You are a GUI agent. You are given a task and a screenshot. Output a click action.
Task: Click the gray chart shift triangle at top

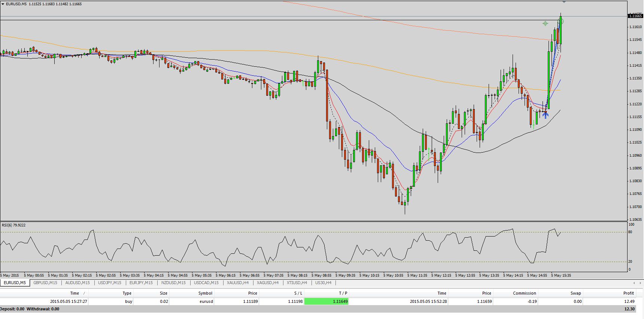[564, 2]
